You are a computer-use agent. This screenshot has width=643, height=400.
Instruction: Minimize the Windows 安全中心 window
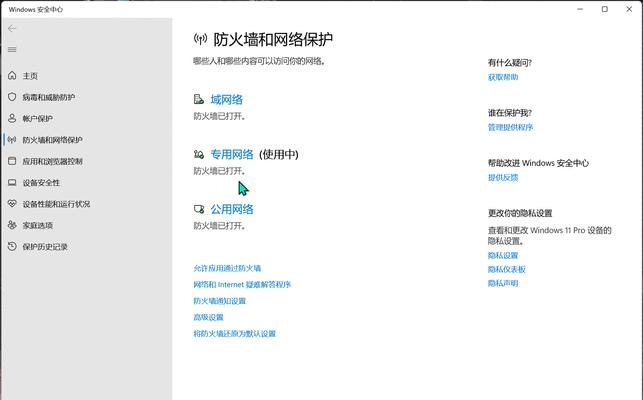pyautogui.click(x=580, y=9)
